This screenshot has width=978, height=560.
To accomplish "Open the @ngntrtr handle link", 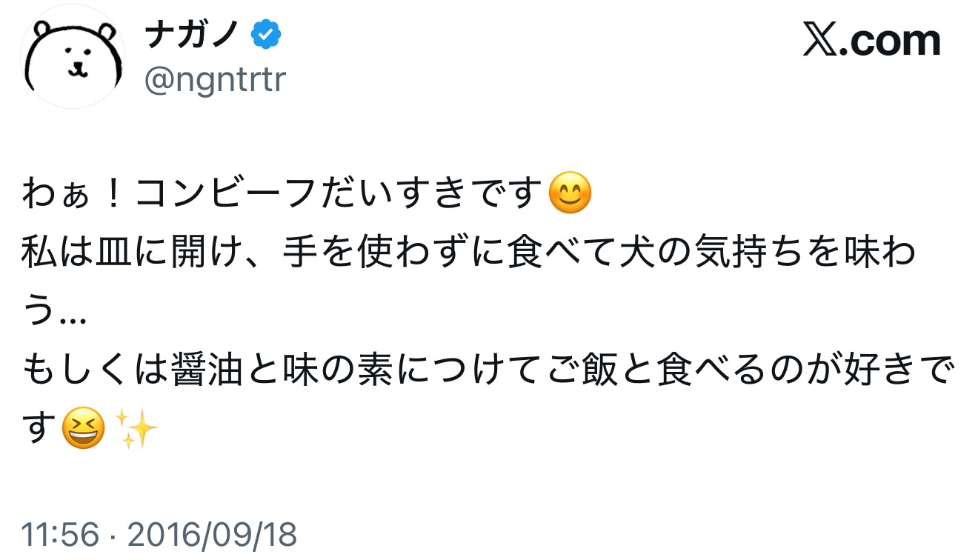I will [215, 79].
